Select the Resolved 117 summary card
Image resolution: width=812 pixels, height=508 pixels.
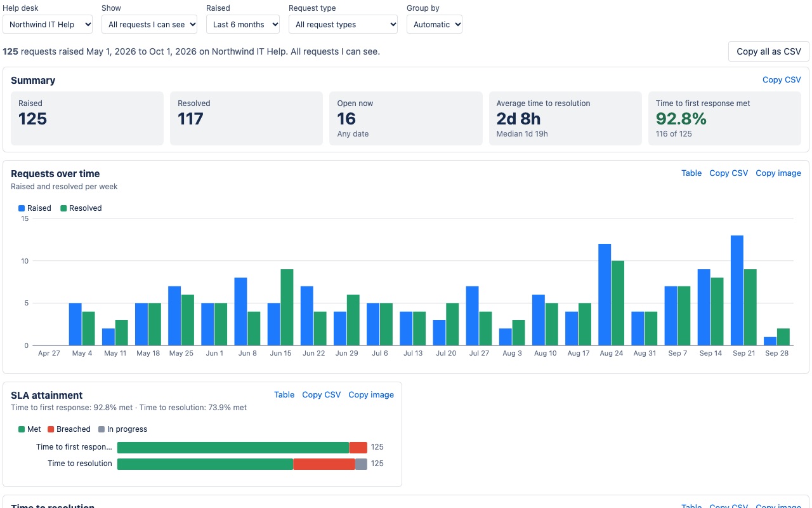coord(246,118)
